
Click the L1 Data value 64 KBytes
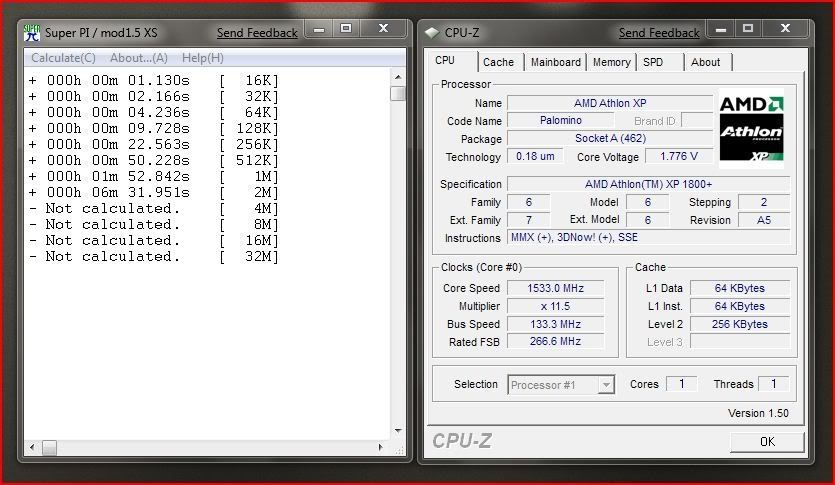tap(740, 288)
